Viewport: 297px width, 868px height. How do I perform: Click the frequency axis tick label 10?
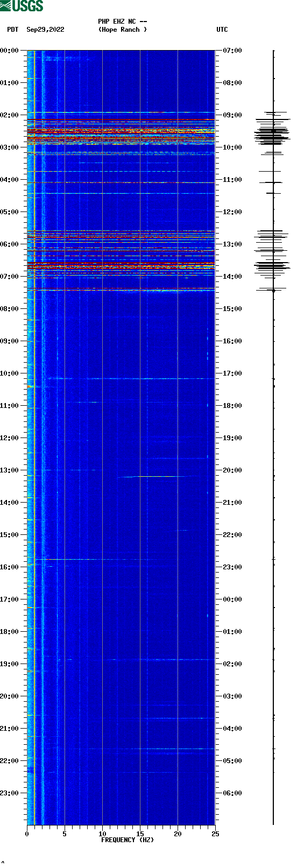pos(102,834)
